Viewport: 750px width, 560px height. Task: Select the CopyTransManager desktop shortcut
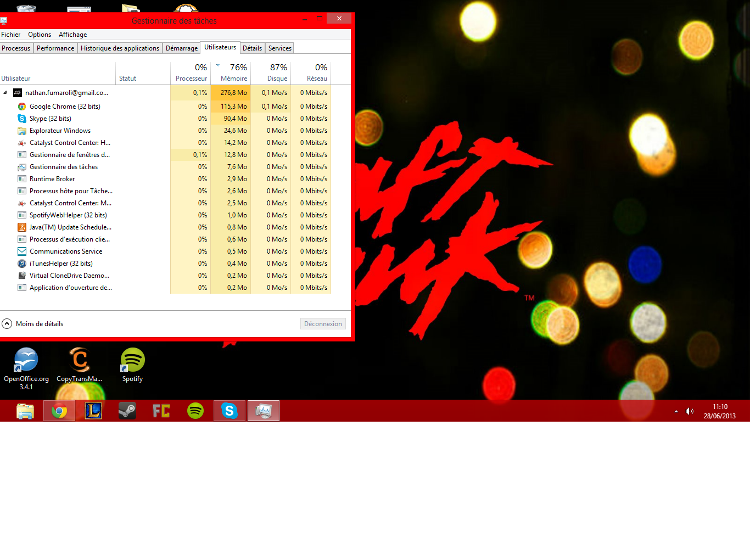click(x=80, y=365)
